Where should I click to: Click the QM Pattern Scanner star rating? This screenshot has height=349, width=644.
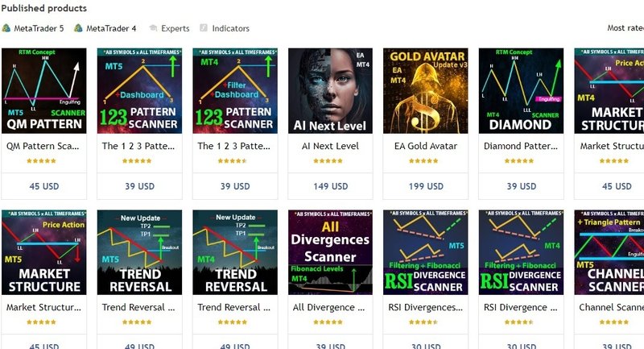click(41, 160)
